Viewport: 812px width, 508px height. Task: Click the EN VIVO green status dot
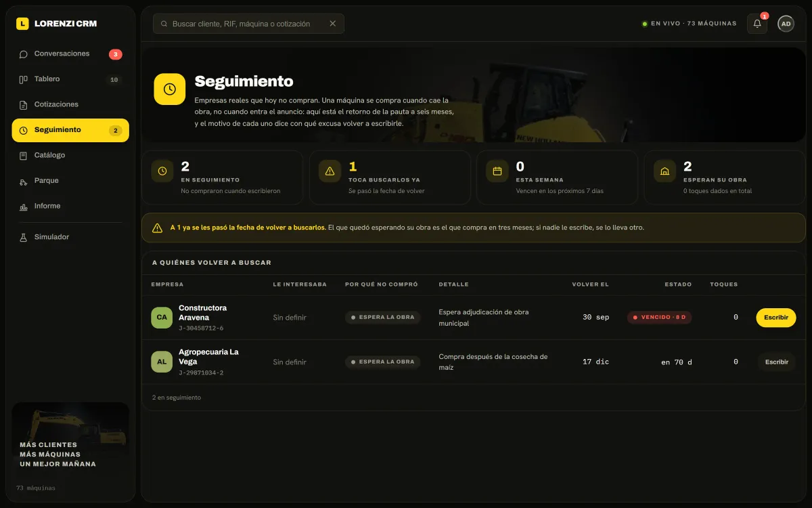645,24
